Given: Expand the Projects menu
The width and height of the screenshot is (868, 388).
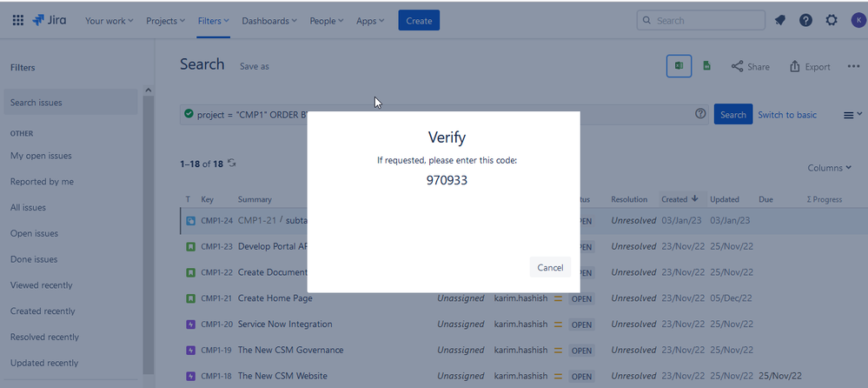Looking at the screenshot, I should (166, 21).
